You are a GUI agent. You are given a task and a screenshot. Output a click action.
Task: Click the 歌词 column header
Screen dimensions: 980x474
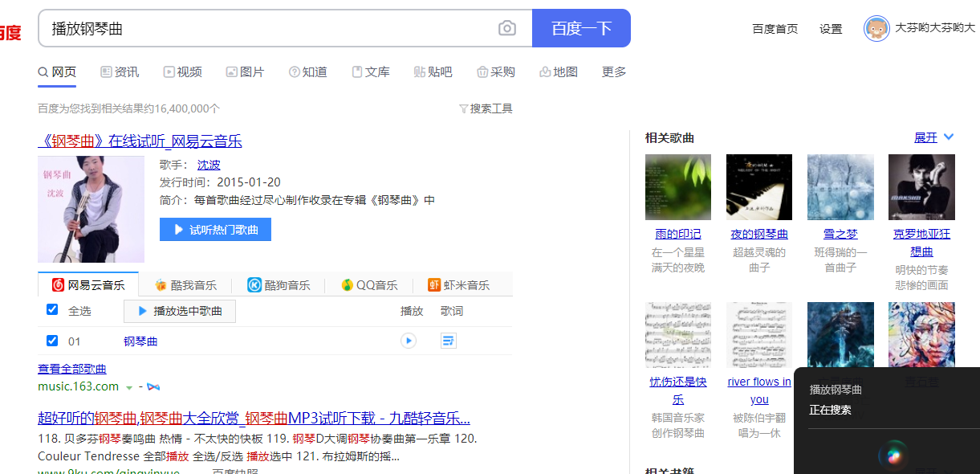452,311
